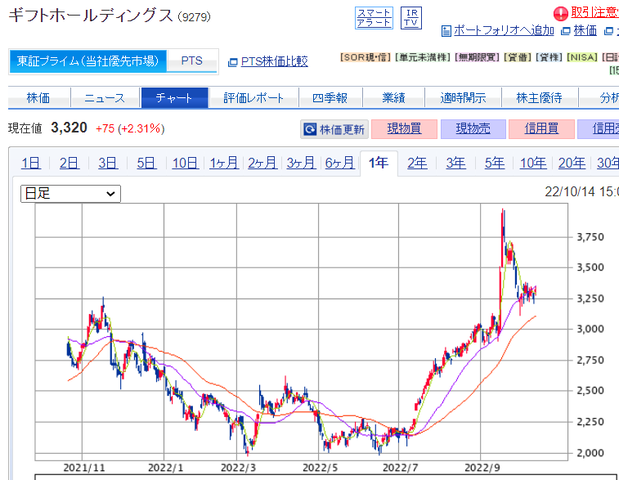Image resolution: width=619 pixels, height=480 pixels.
Task: Click the refresh icon in 株価更新
Action: pos(310,129)
